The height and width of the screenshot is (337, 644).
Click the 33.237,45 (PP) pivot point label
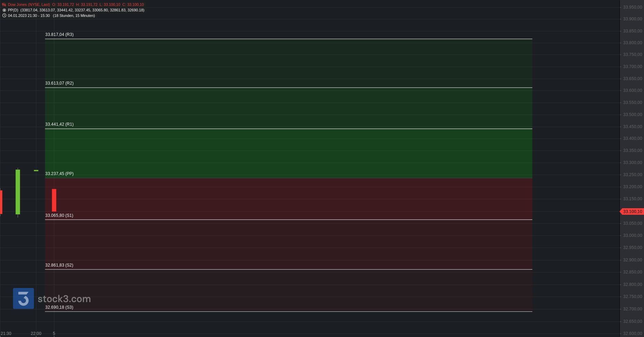point(59,174)
